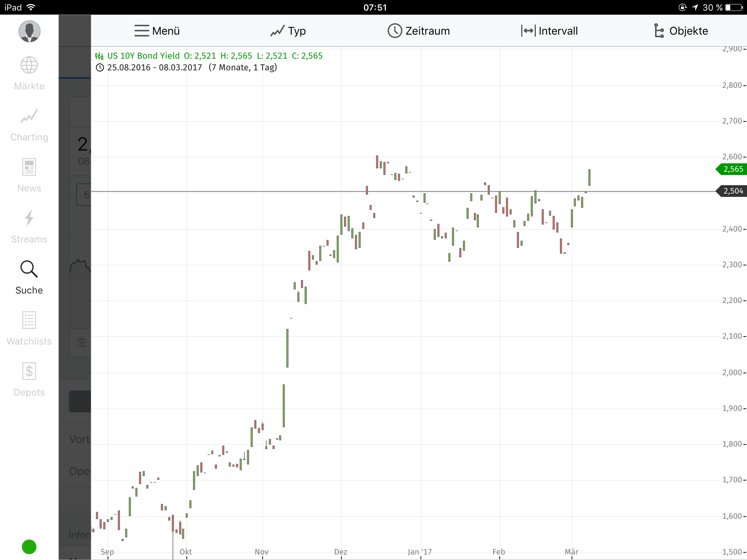Click the latest green candlestick in März
This screenshot has width=747, height=560.
point(589,177)
